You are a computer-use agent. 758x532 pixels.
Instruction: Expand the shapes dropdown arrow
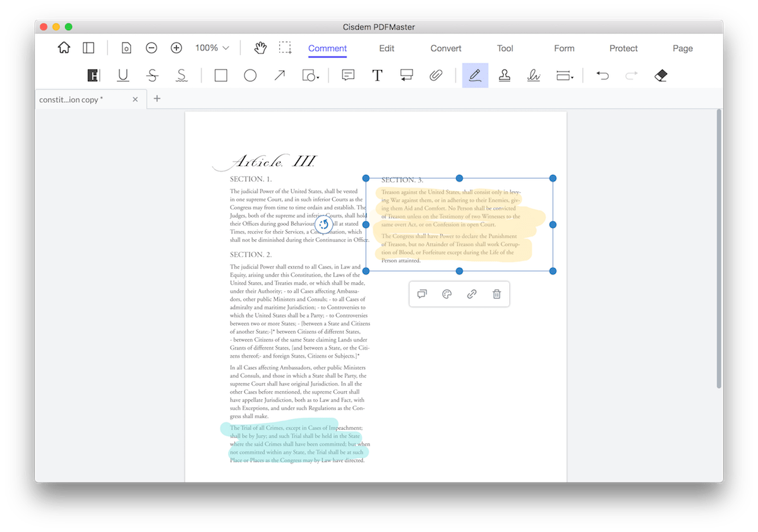pos(318,78)
